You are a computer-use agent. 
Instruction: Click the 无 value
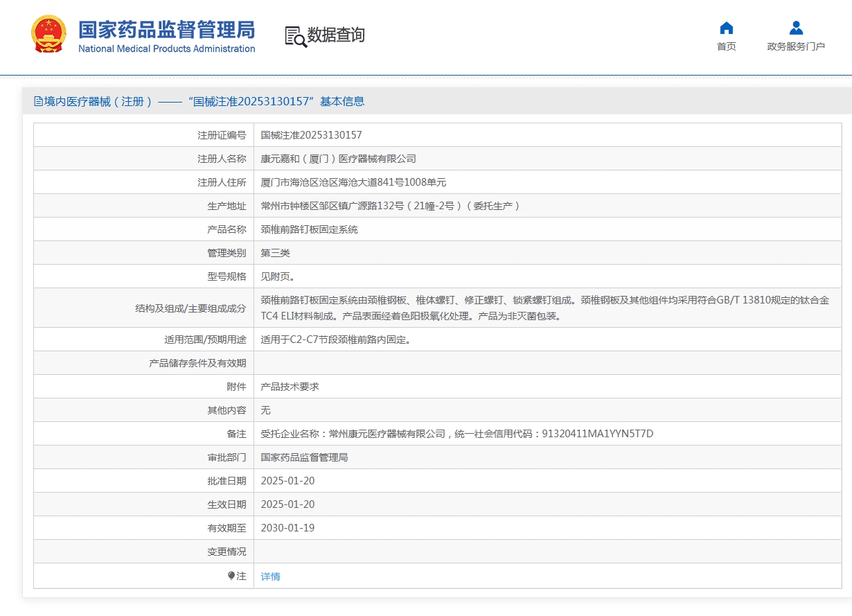pyautogui.click(x=265, y=410)
